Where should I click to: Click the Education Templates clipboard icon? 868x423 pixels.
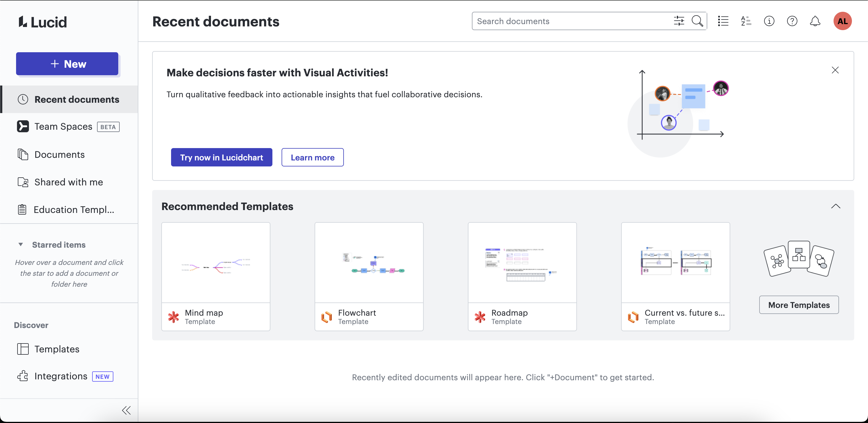22,209
